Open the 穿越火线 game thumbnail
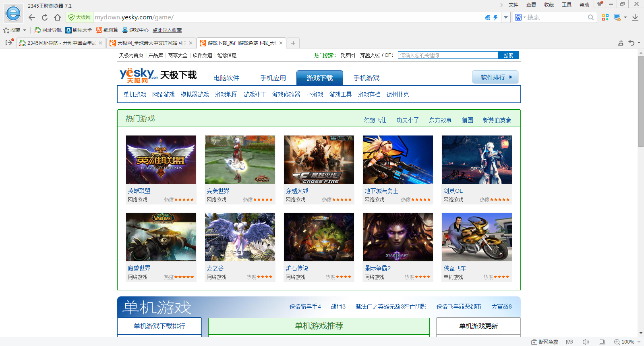 tap(319, 160)
